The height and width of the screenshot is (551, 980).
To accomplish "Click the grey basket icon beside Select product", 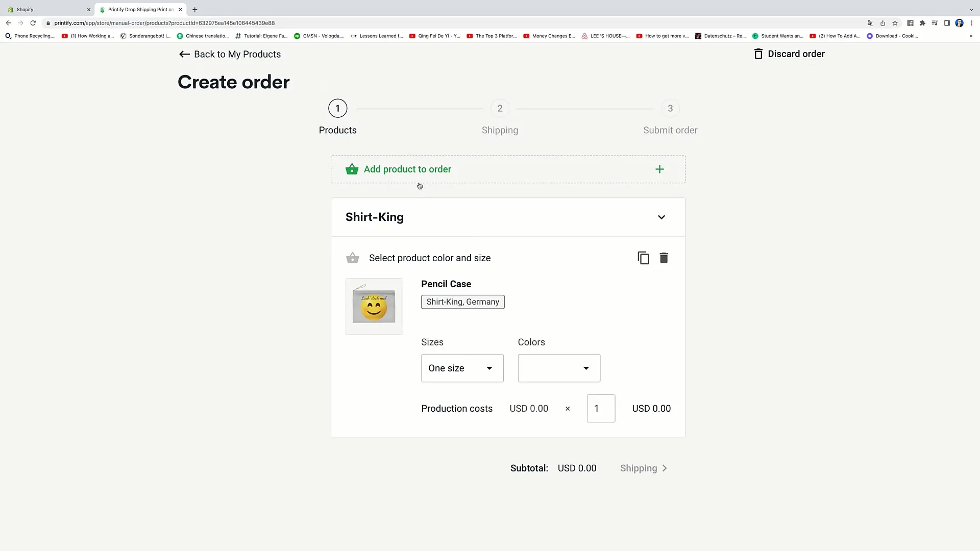I will click(x=352, y=258).
